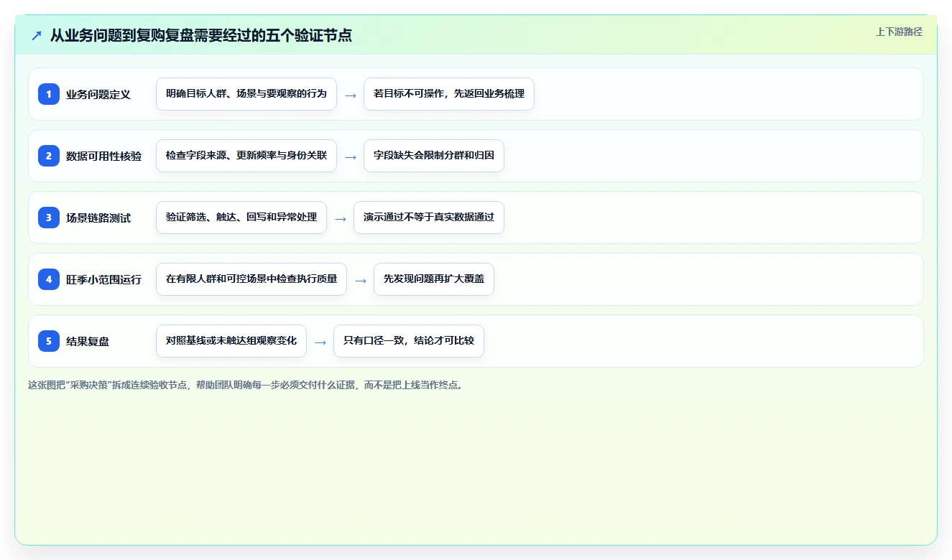Click the arrow in the 场景链路测试 row

[341, 218]
